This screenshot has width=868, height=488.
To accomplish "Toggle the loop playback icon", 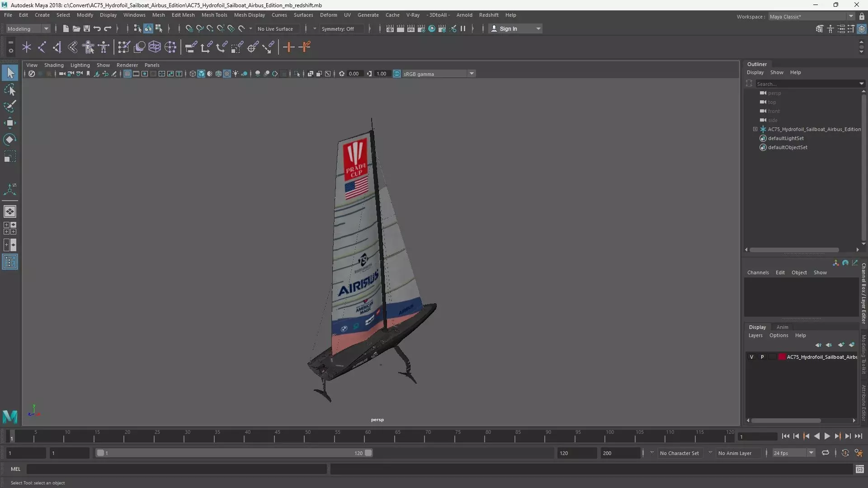I will [826, 453].
